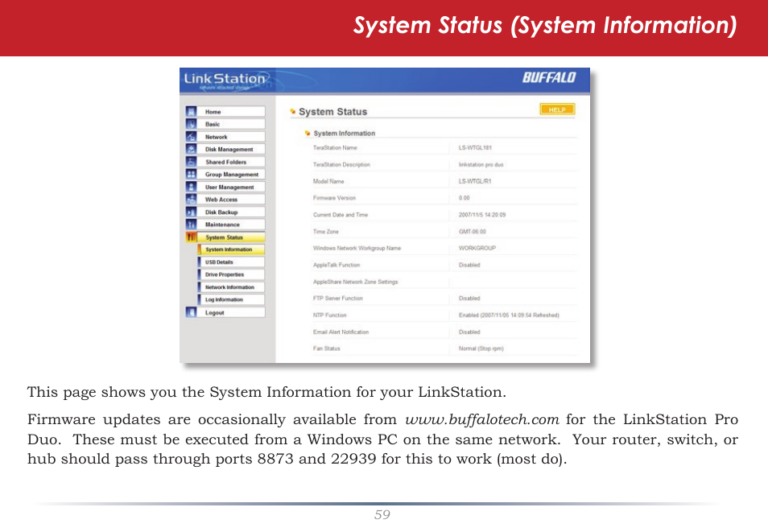The image size is (768, 532).
Task: Click the System Status page heading
Action: click(x=332, y=112)
